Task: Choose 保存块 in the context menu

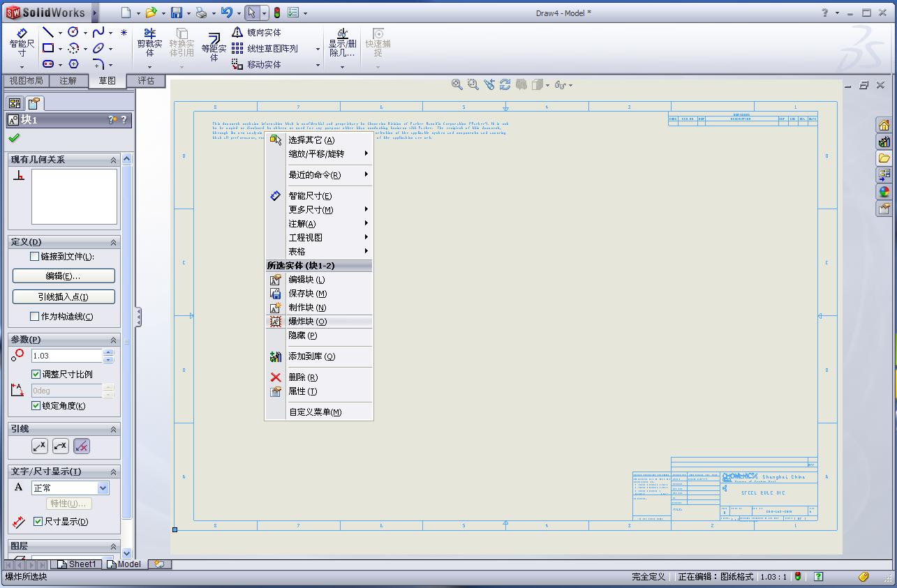Action: [x=319, y=294]
